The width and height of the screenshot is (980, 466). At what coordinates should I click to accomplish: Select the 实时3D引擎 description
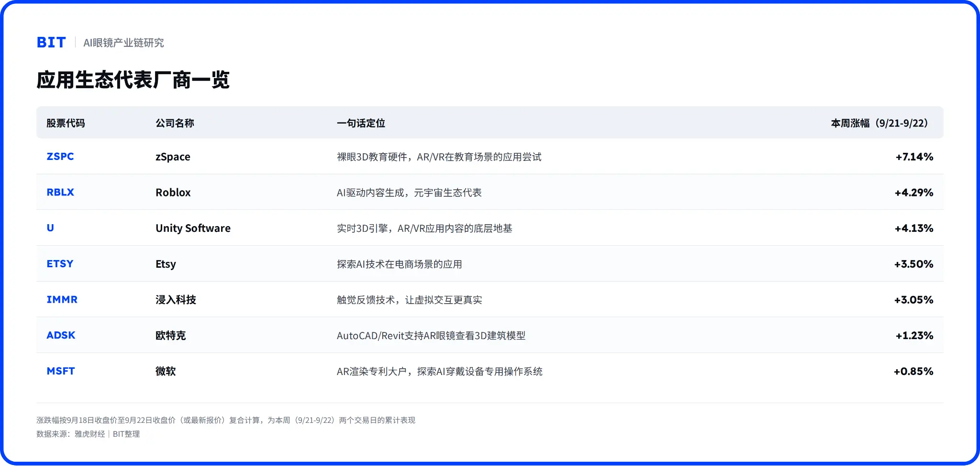[424, 228]
